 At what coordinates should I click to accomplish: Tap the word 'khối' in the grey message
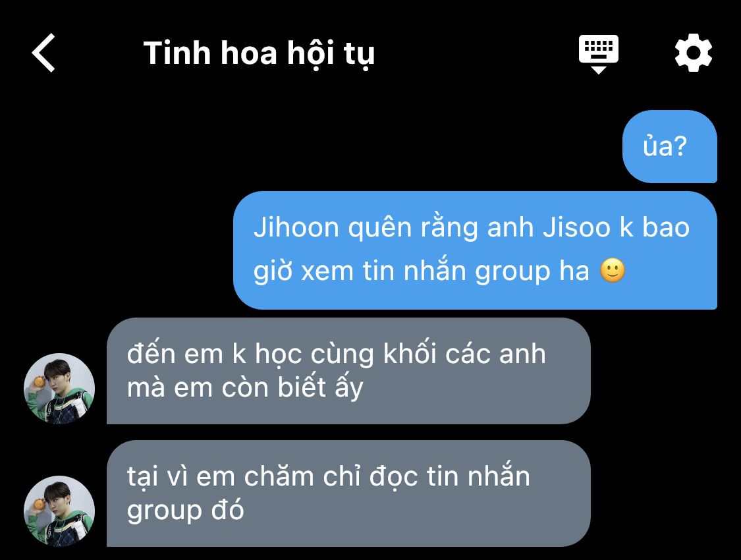(410, 353)
